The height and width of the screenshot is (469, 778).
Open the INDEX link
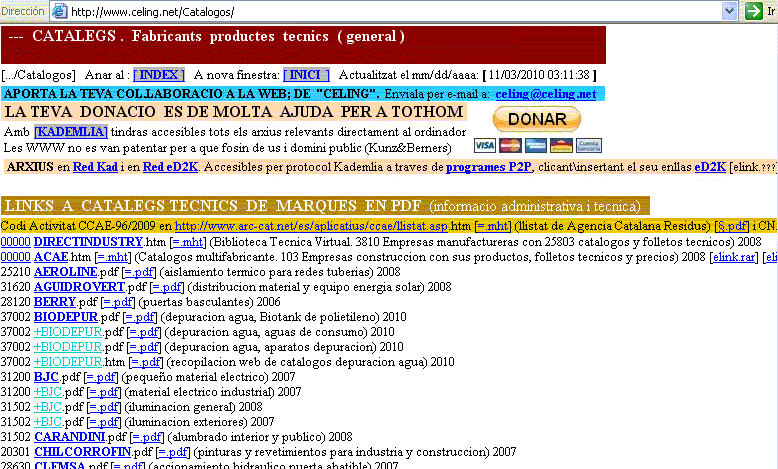tap(159, 75)
